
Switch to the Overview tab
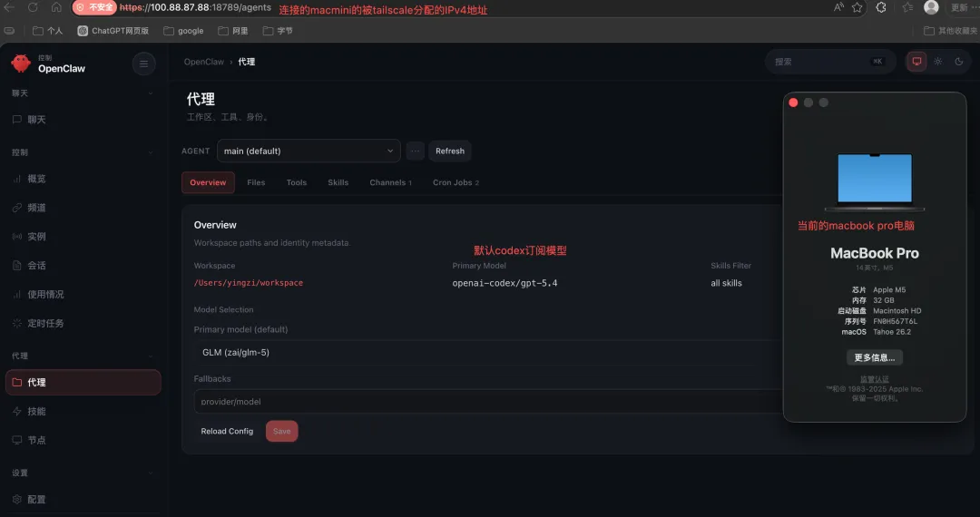tap(208, 182)
